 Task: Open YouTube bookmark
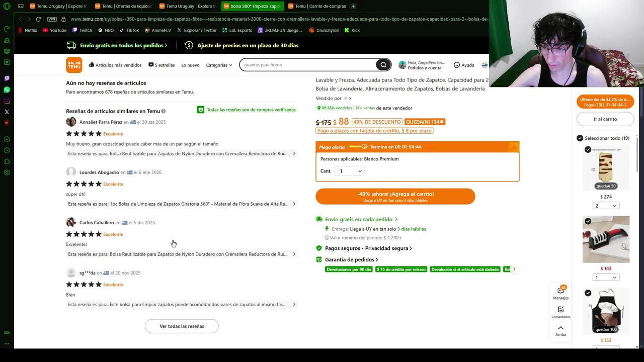click(x=54, y=30)
